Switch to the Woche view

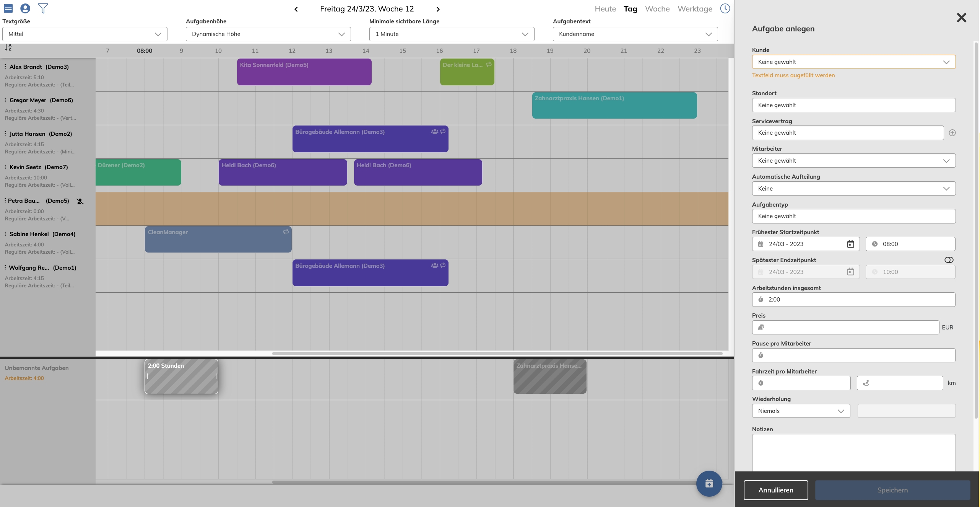[657, 9]
